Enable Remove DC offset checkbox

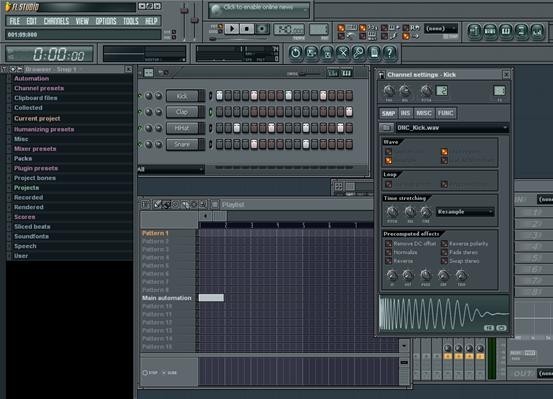click(x=388, y=244)
